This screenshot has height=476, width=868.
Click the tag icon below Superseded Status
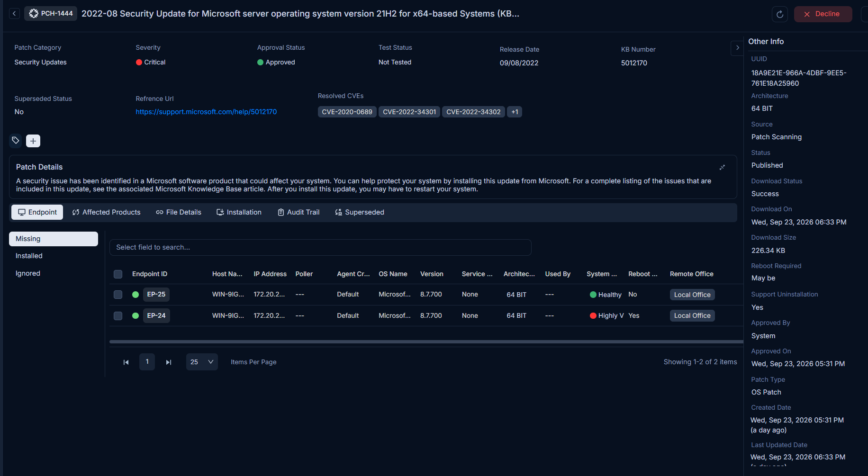pyautogui.click(x=16, y=141)
